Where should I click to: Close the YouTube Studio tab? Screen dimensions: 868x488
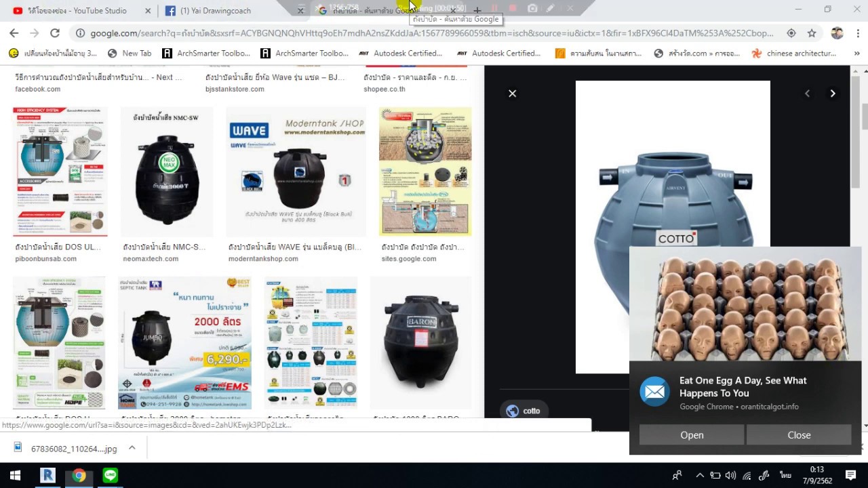tap(149, 10)
